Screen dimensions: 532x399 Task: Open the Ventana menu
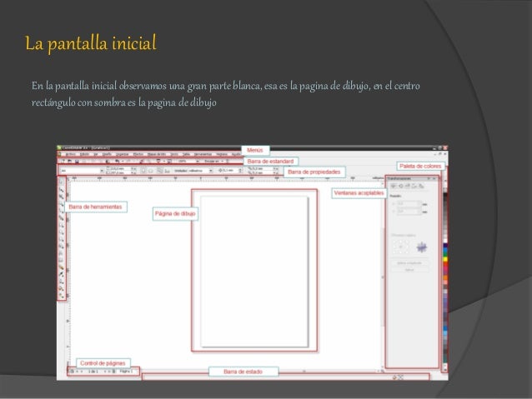[222, 154]
